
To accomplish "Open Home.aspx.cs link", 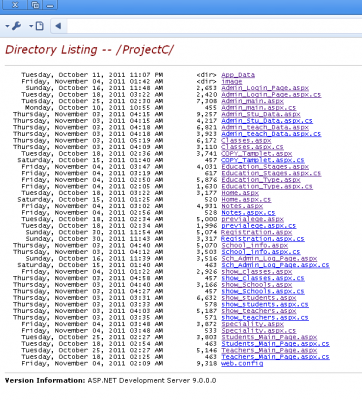I will [x=246, y=200].
